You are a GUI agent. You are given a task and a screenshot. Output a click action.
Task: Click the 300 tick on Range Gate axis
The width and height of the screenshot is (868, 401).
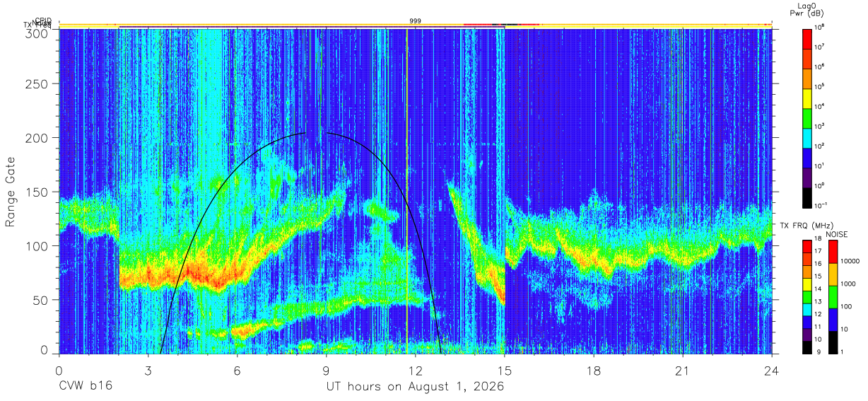37,33
